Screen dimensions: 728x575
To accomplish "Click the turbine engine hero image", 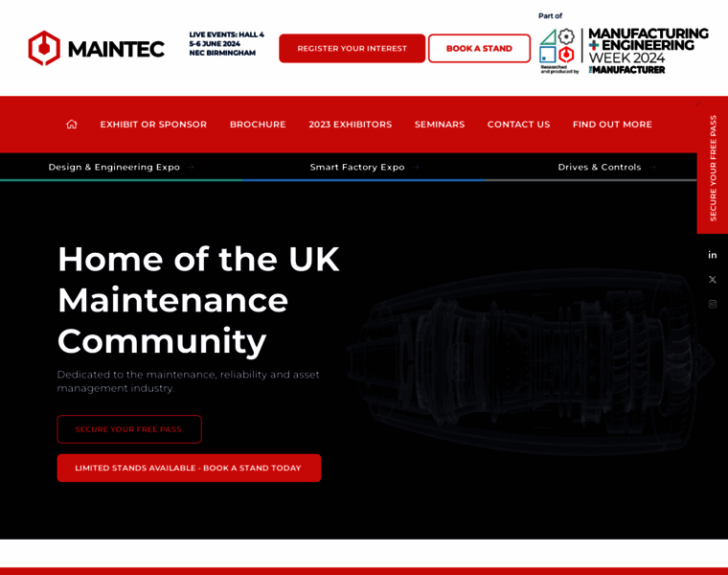I will point(530,360).
